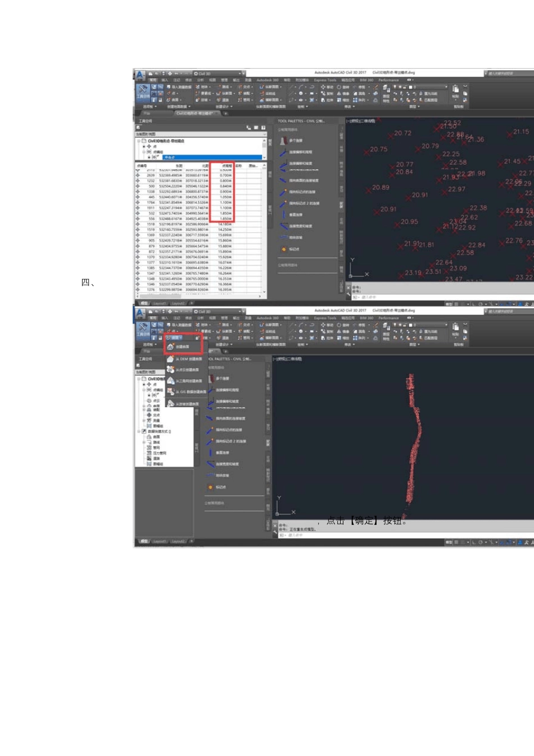Select 压力管网 in lower Toolspace tree

coord(156,453)
